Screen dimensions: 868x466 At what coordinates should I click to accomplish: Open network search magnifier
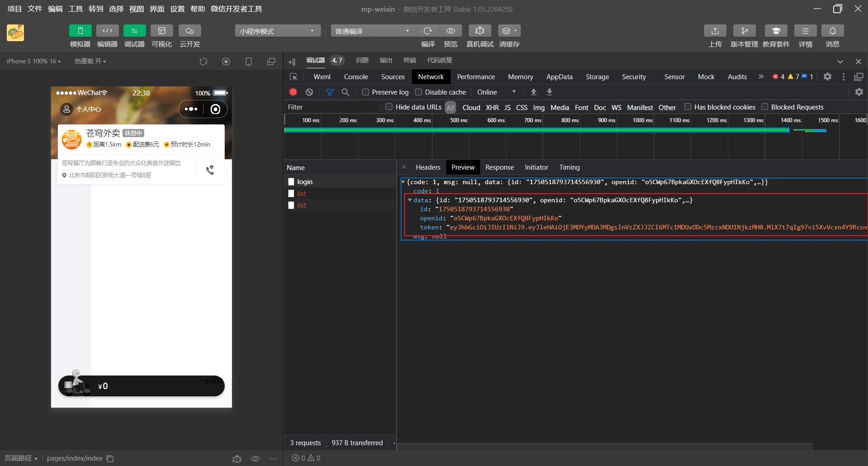pos(345,92)
